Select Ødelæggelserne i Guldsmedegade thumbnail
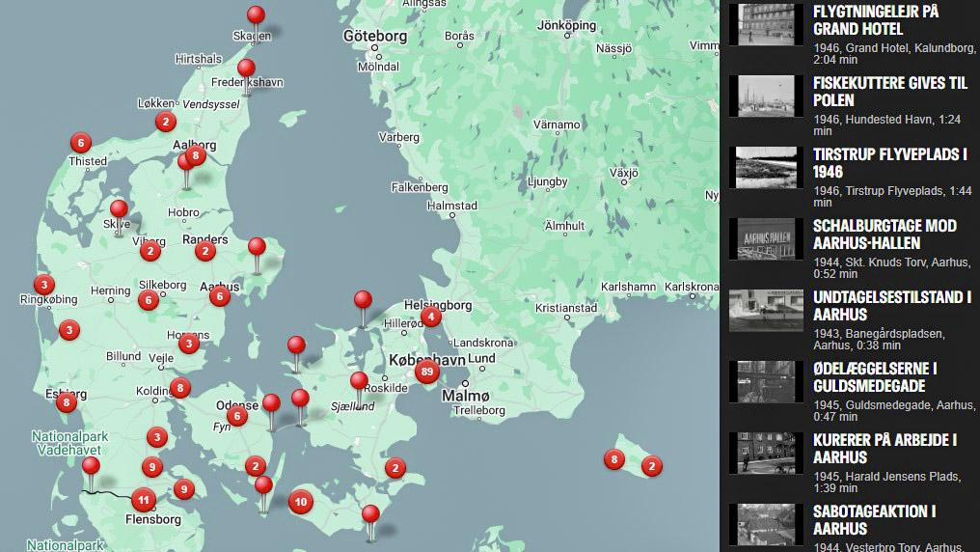Screen dimensions: 980x552 click(766, 381)
